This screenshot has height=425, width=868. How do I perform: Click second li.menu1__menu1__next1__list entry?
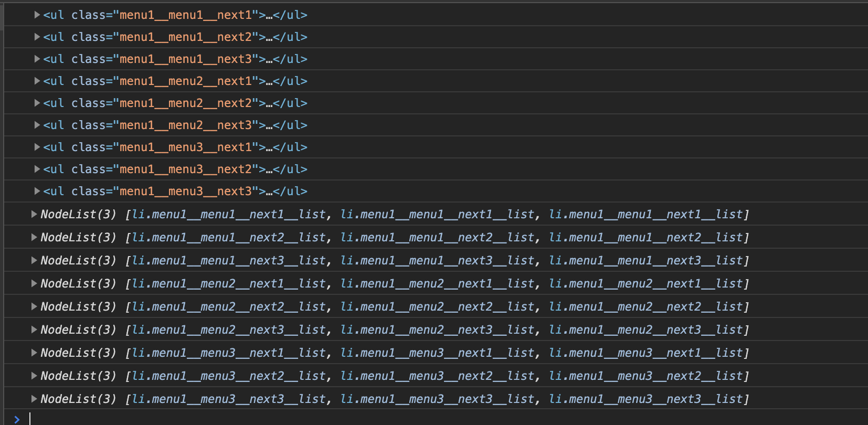437,214
